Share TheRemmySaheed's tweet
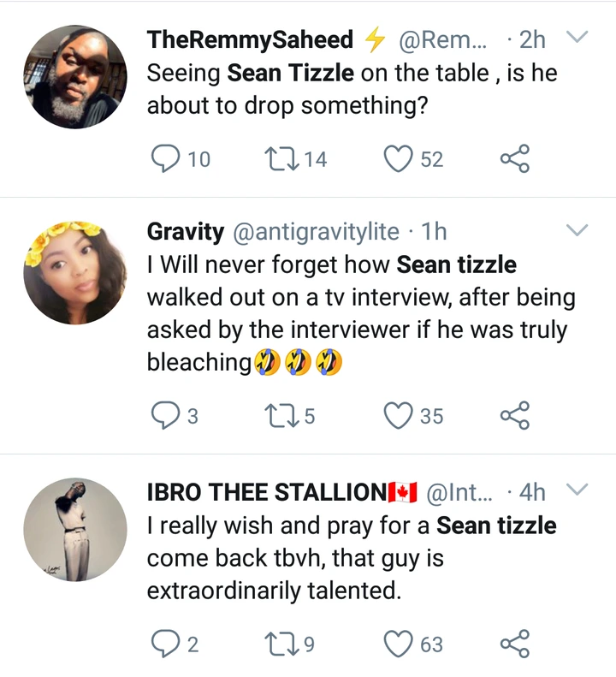Image resolution: width=616 pixels, height=677 pixels. 515,158
